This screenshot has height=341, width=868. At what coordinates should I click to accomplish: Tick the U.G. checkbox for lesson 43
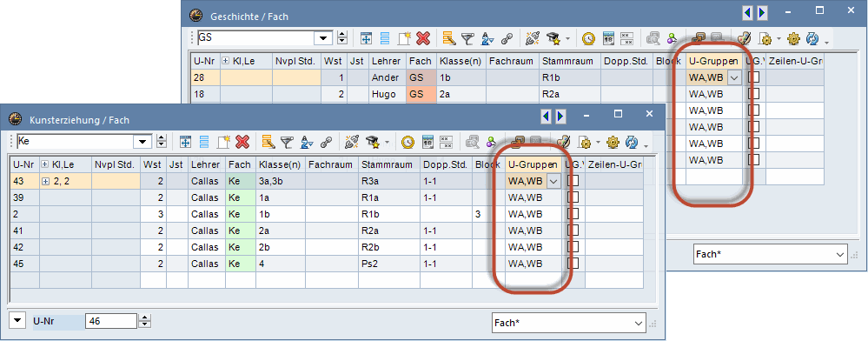point(573,181)
